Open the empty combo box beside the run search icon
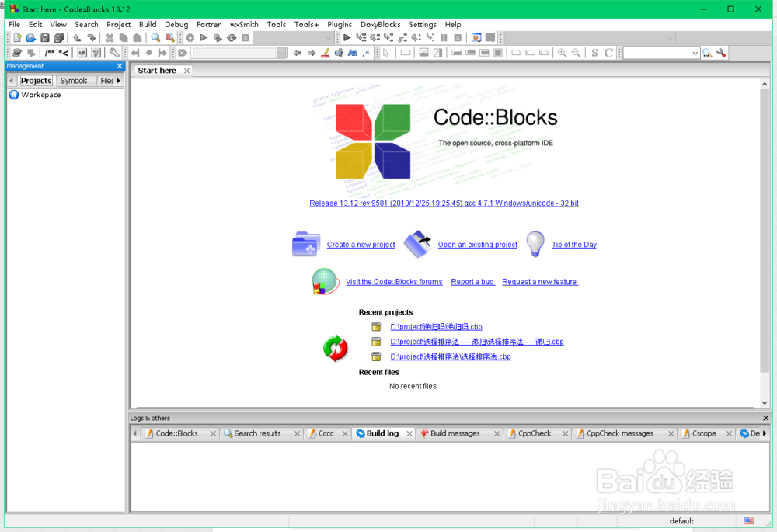The image size is (777, 532). point(661,53)
